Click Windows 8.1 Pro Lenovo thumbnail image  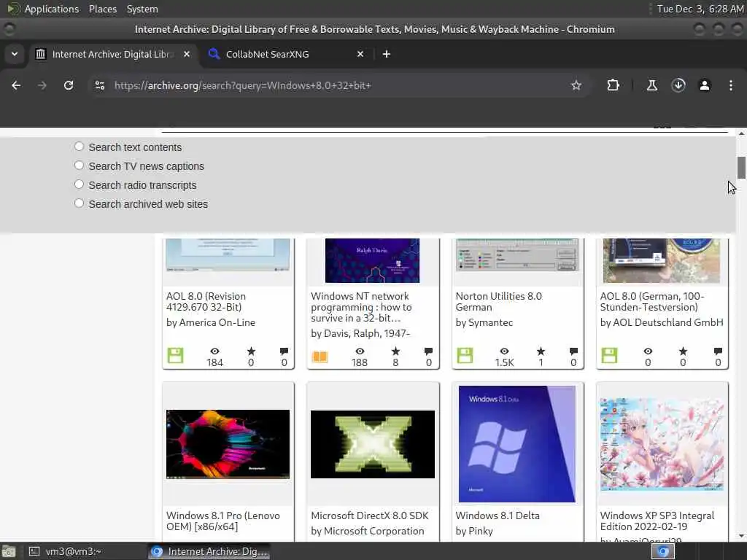[228, 444]
